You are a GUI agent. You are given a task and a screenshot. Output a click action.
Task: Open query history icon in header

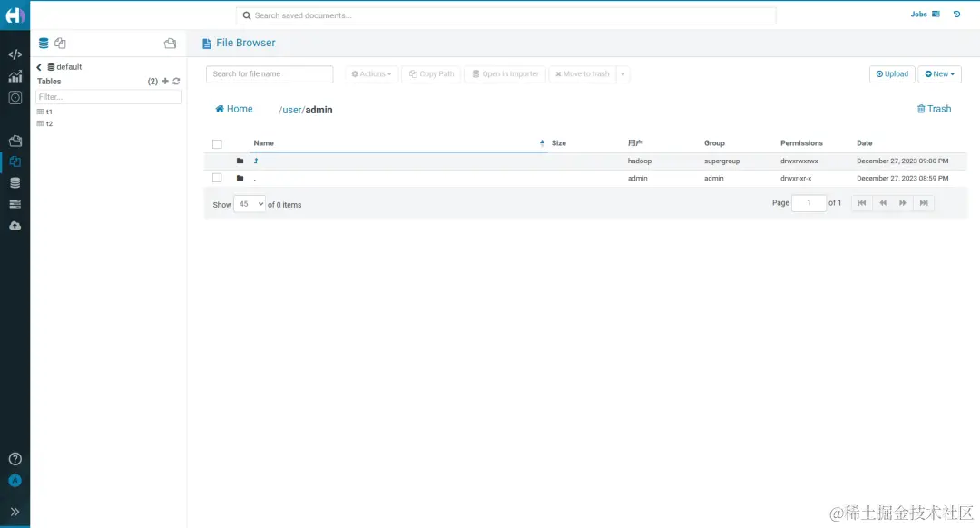[956, 14]
